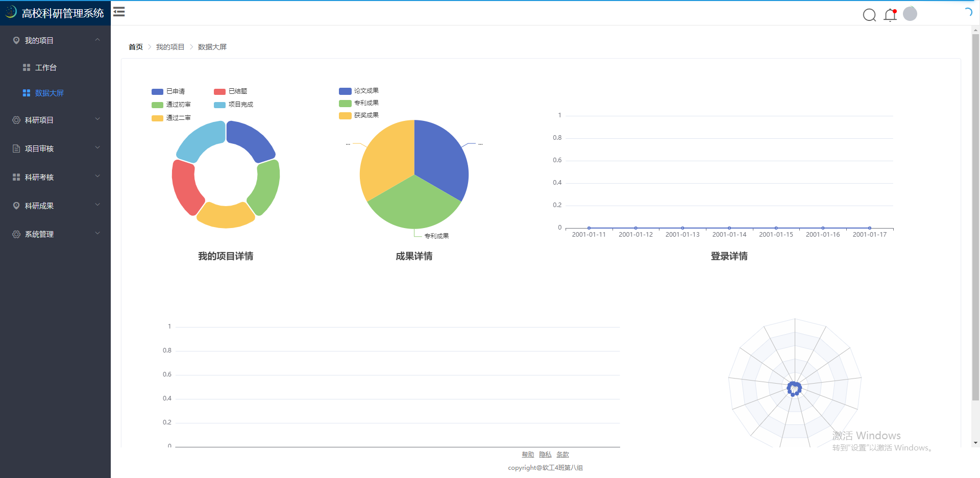Click the 高校科研管理系统 title
Viewport: 980px width, 478px height.
(63, 13)
